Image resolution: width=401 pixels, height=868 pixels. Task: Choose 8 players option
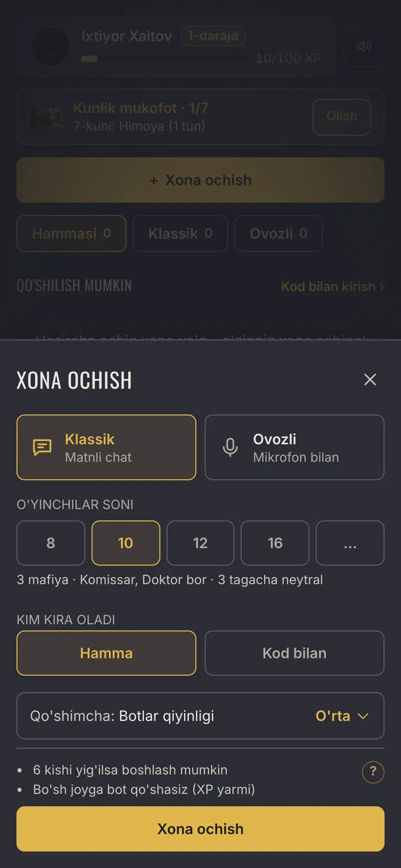[x=51, y=543]
